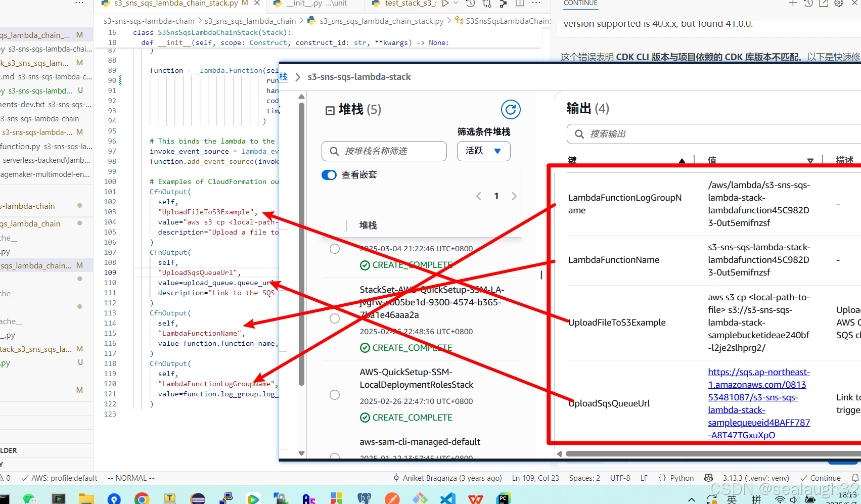Open run options dropdown arrow next to play icon
Image resolution: width=861 pixels, height=504 pixels.
click(456, 4)
